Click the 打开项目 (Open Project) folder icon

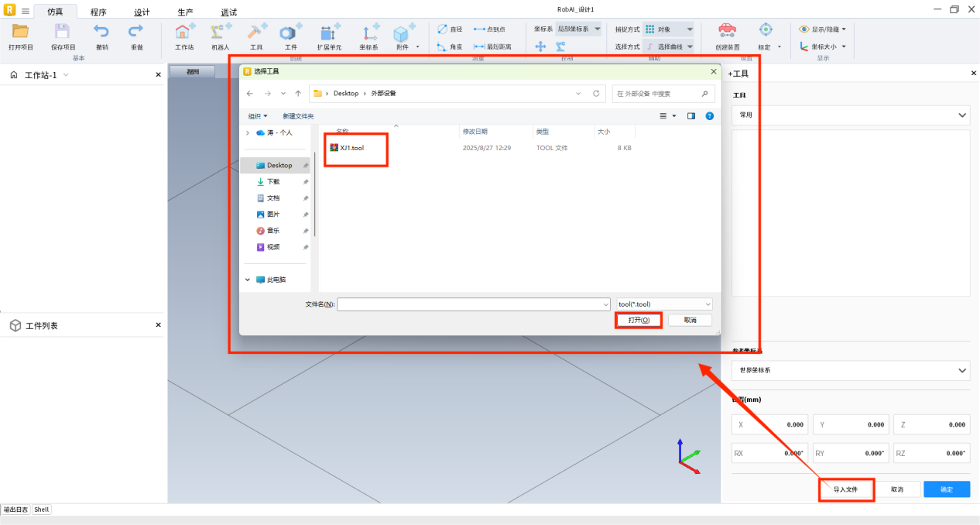21,32
